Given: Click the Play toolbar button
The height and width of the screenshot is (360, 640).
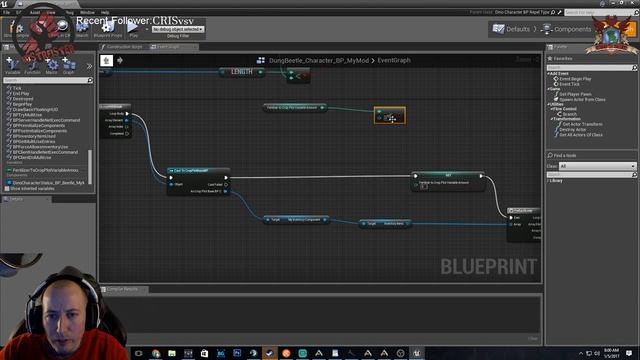Looking at the screenshot, I should tap(133, 29).
